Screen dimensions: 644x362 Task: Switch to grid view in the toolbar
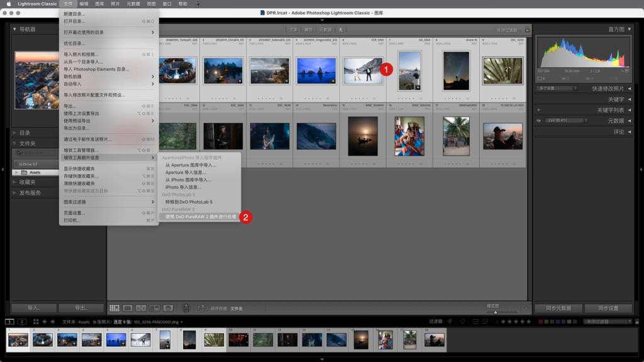[x=114, y=308]
